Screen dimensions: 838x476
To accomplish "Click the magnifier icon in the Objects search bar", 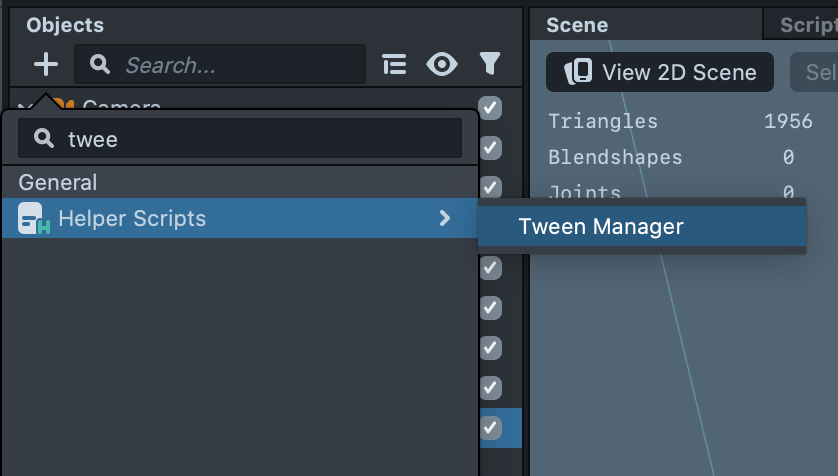I will [x=100, y=65].
